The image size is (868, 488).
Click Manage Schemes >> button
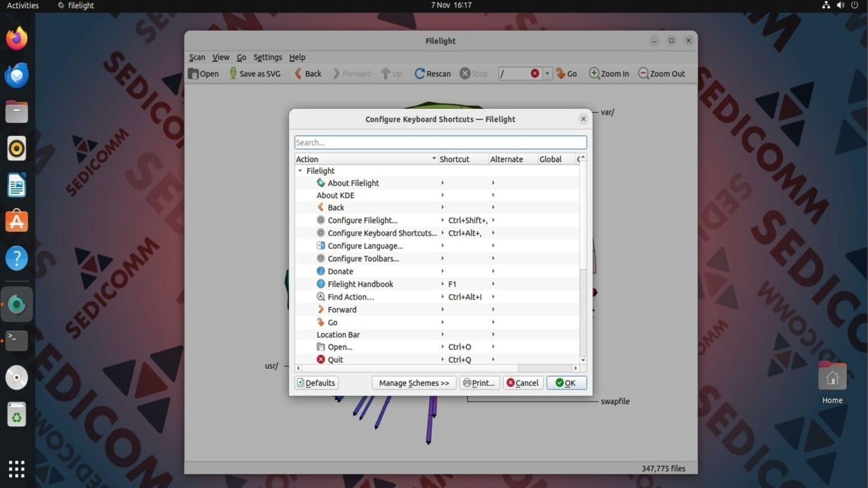[414, 383]
